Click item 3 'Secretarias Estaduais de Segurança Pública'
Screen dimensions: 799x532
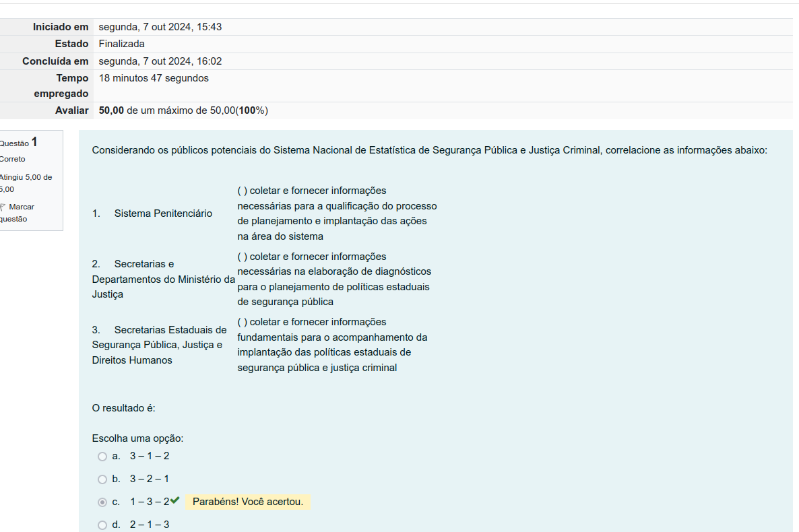[x=160, y=345]
